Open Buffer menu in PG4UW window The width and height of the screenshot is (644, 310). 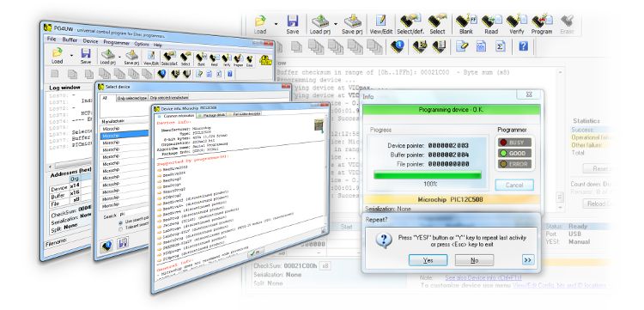pos(70,40)
